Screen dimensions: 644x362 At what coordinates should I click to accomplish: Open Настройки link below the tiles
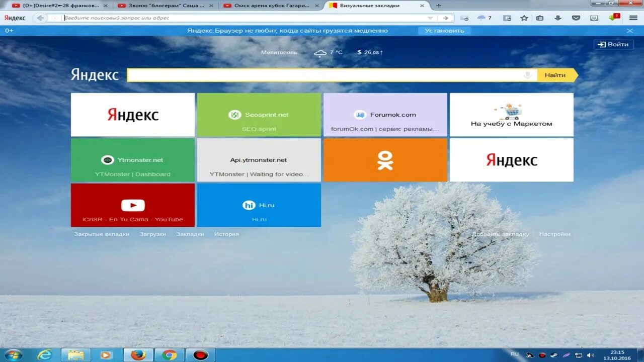pos(555,234)
